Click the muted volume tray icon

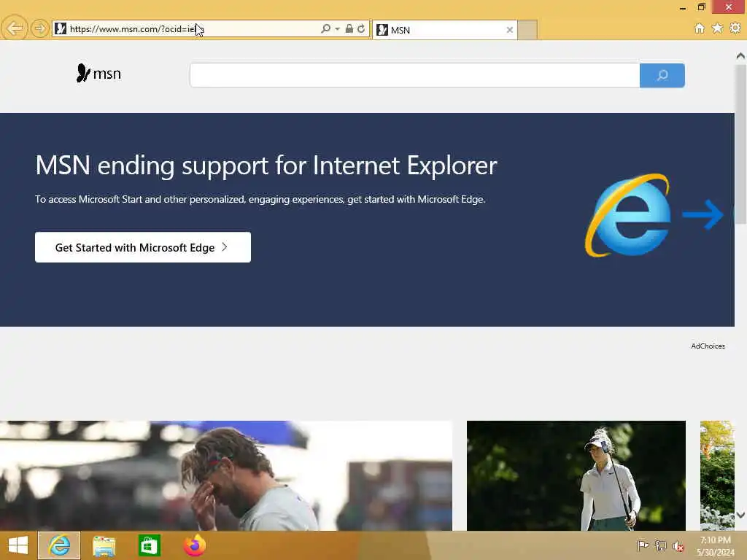[678, 545]
